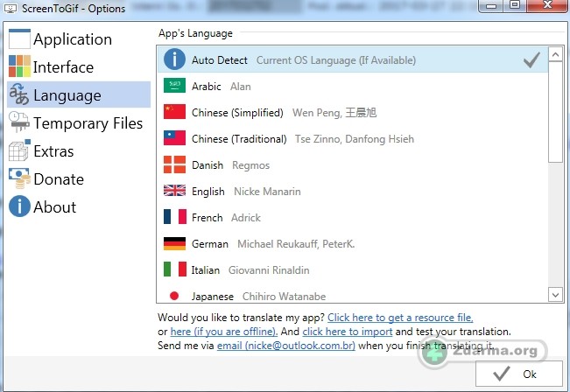
Task: Click the Arabic flag icon
Action: (174, 86)
